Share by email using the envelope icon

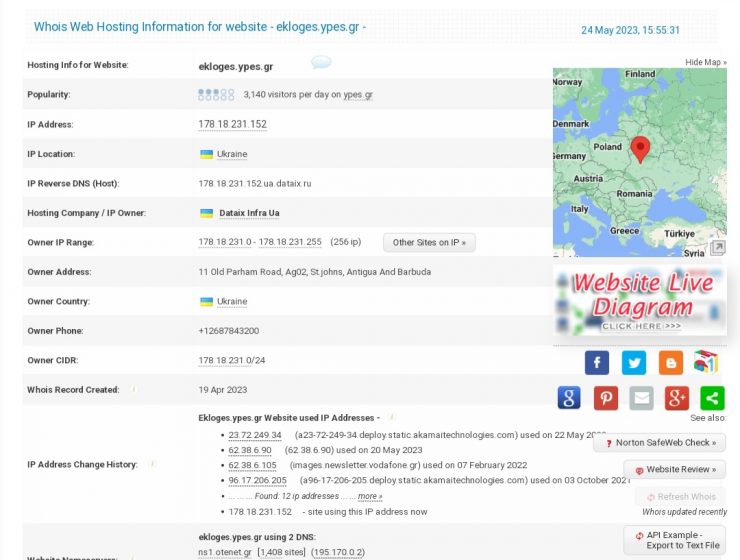(642, 398)
